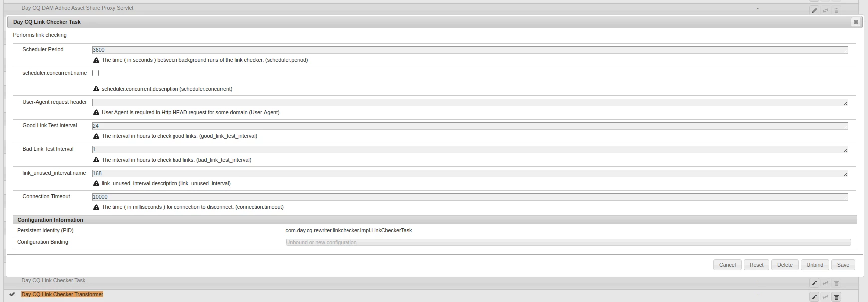Delete the Link Checker Transformer configuration
This screenshot has width=868, height=302.
(837, 297)
